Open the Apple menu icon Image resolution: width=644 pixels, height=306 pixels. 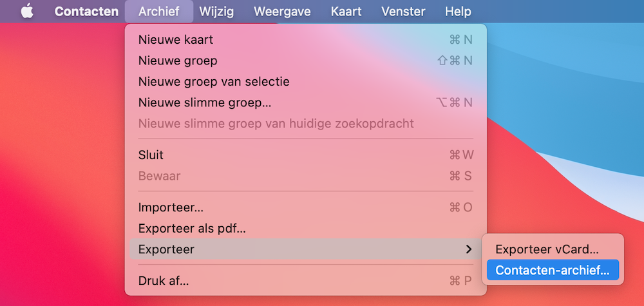[x=27, y=11]
